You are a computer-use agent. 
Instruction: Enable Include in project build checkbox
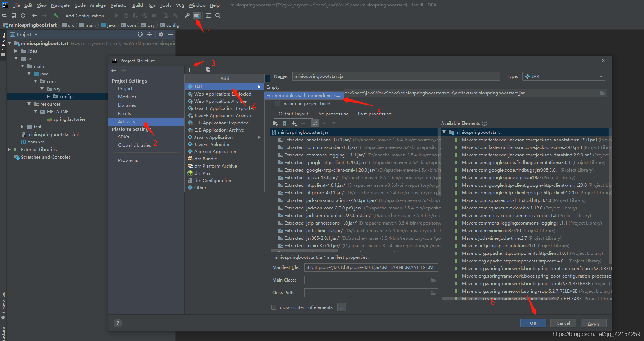click(x=278, y=104)
